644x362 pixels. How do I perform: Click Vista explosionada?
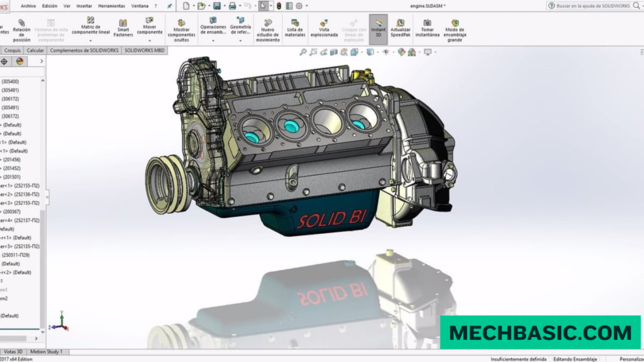coord(324,28)
